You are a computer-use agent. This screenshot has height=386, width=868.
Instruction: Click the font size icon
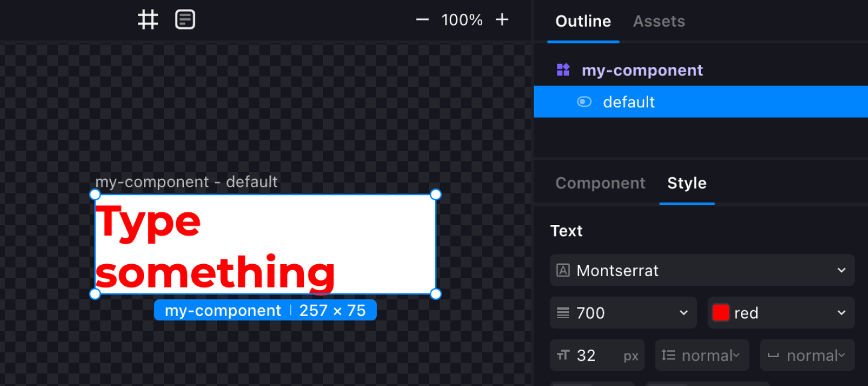point(563,355)
